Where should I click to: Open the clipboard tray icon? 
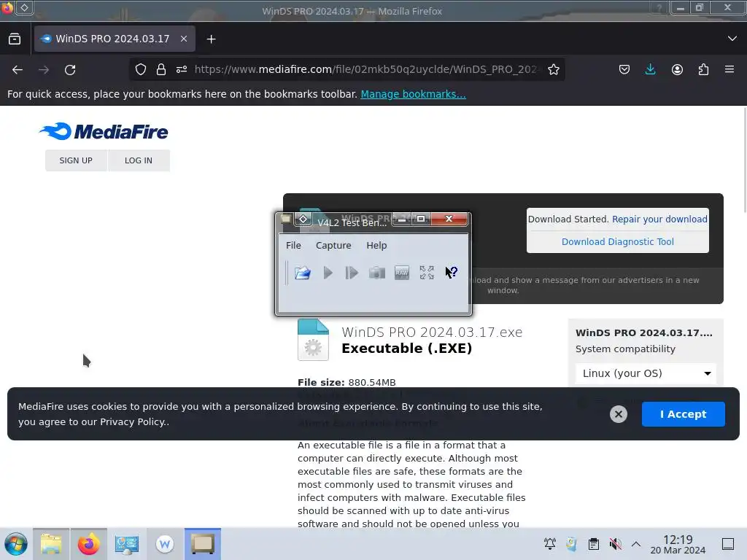click(x=594, y=544)
